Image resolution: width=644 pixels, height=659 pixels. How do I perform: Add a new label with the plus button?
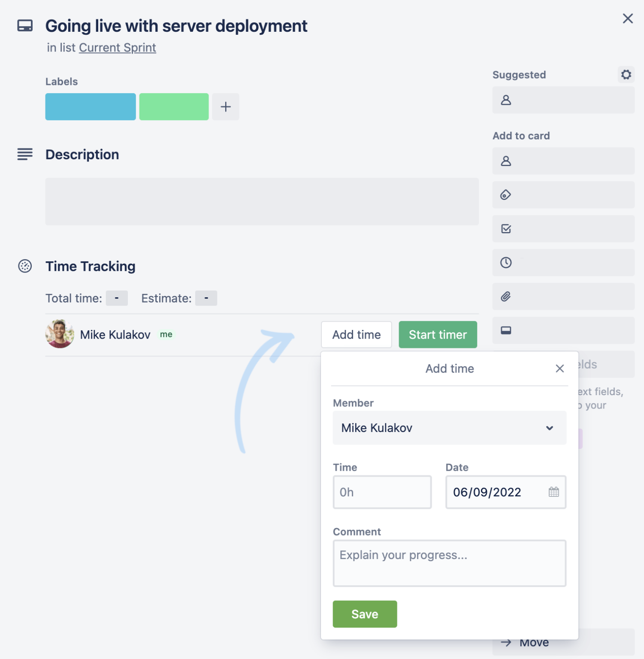coord(225,106)
